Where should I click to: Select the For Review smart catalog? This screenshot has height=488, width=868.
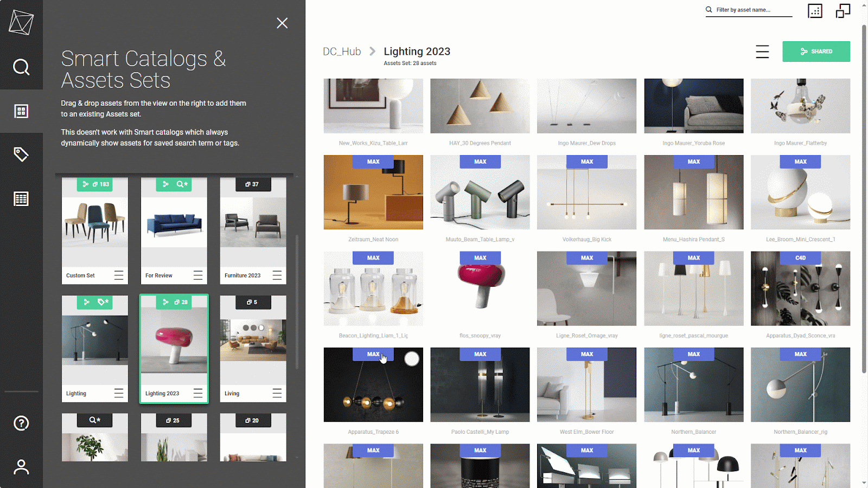(174, 230)
